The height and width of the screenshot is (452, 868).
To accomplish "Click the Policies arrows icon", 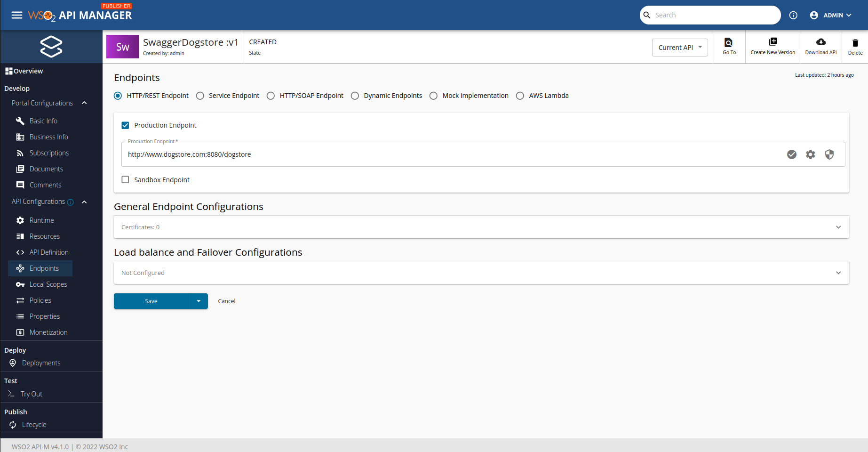I will click(20, 300).
